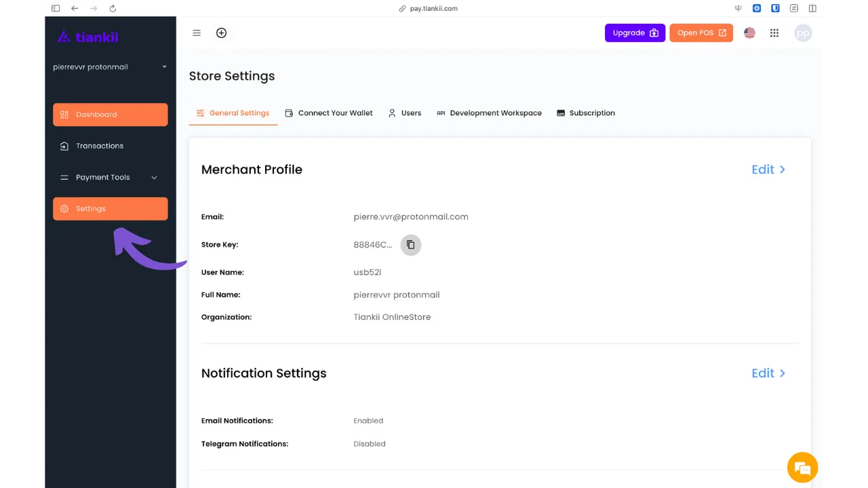The width and height of the screenshot is (868, 488).
Task: Edit the Merchant Profile section
Action: click(x=768, y=169)
